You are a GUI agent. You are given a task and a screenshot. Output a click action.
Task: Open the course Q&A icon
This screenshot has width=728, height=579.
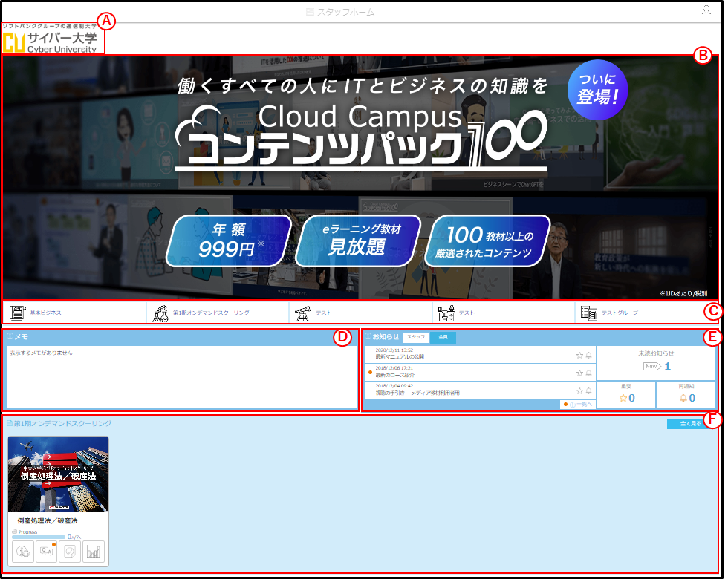46,552
